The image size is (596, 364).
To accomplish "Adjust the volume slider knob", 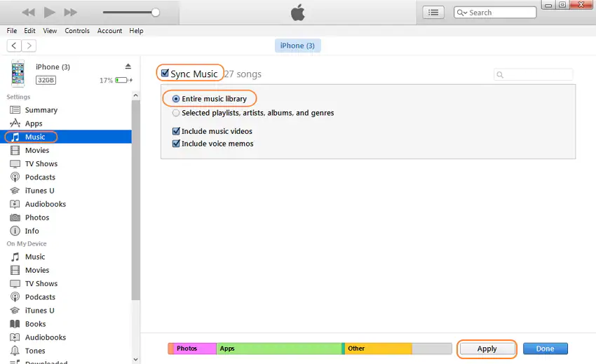I will [x=155, y=13].
